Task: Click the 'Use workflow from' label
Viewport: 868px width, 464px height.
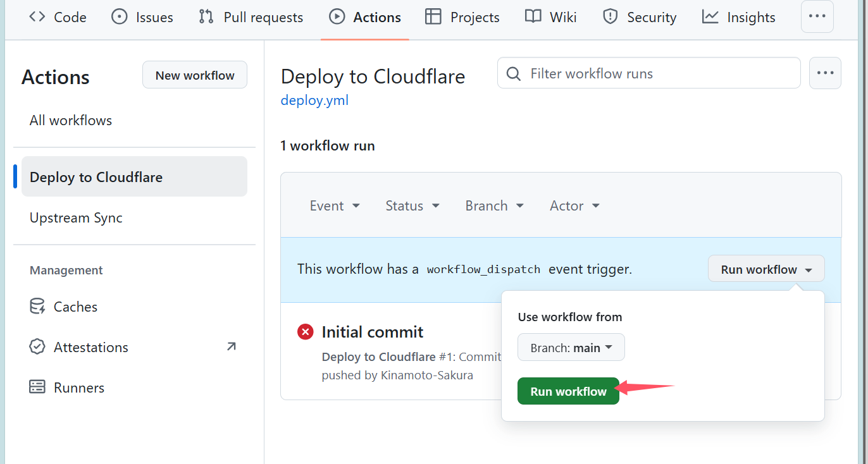Action: coord(570,317)
